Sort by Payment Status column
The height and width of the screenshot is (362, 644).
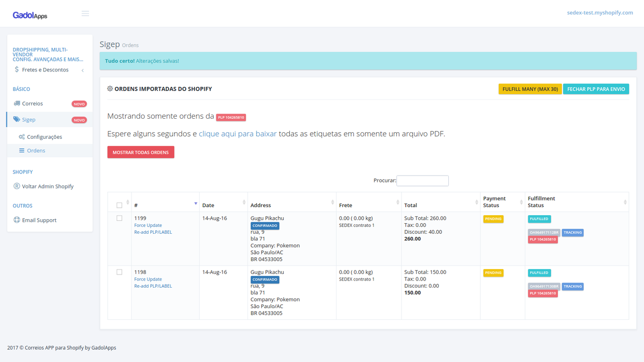click(x=503, y=202)
